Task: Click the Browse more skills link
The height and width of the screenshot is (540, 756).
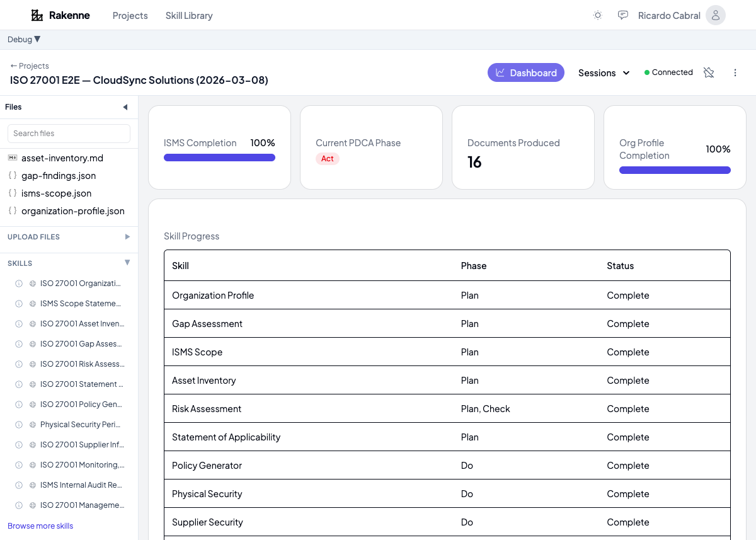Action: tap(40, 526)
